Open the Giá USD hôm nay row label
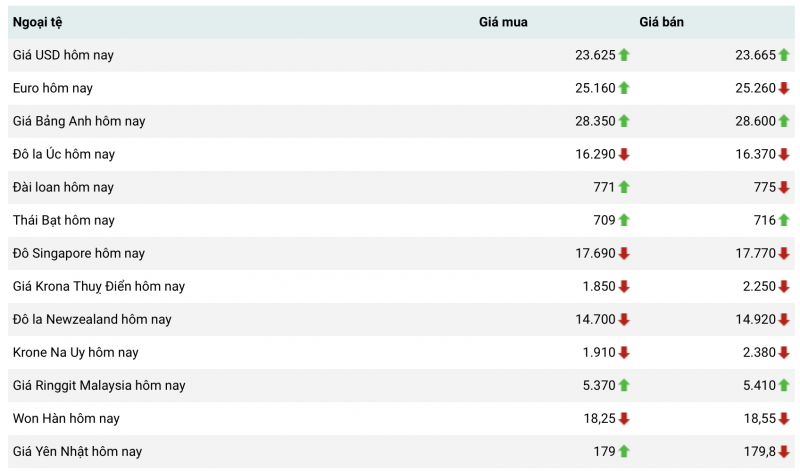800x471 pixels. pyautogui.click(x=63, y=55)
